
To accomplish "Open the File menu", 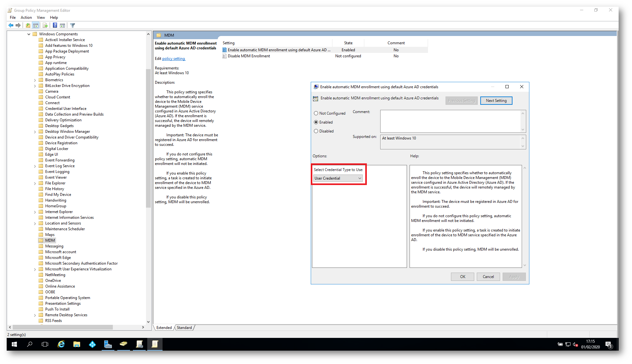I will click(13, 18).
